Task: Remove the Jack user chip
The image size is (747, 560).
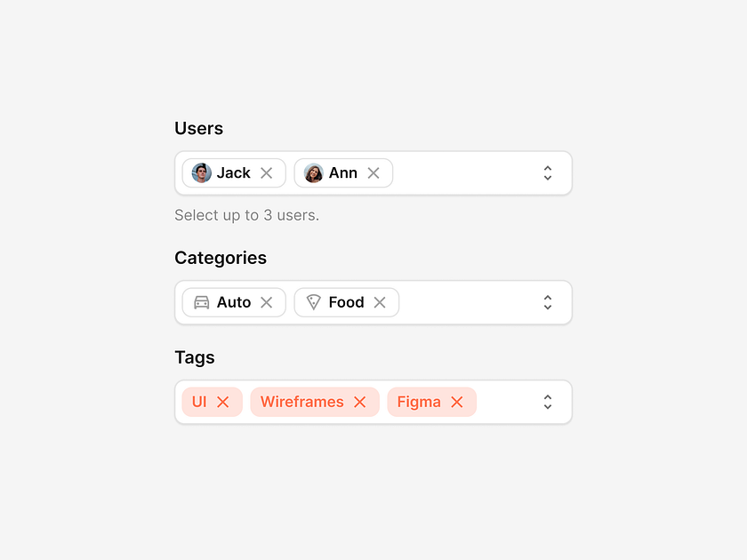Action: [x=267, y=173]
